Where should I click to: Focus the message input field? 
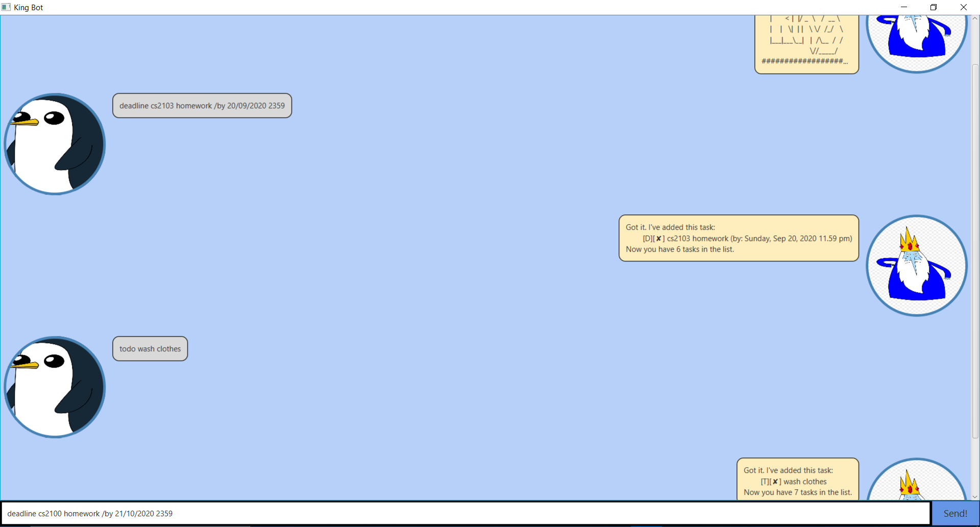point(465,513)
